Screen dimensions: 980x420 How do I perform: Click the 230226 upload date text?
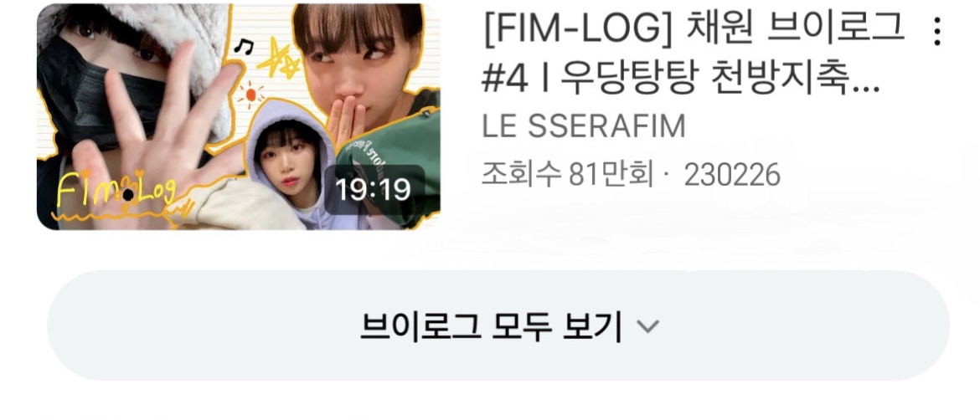[x=732, y=176]
